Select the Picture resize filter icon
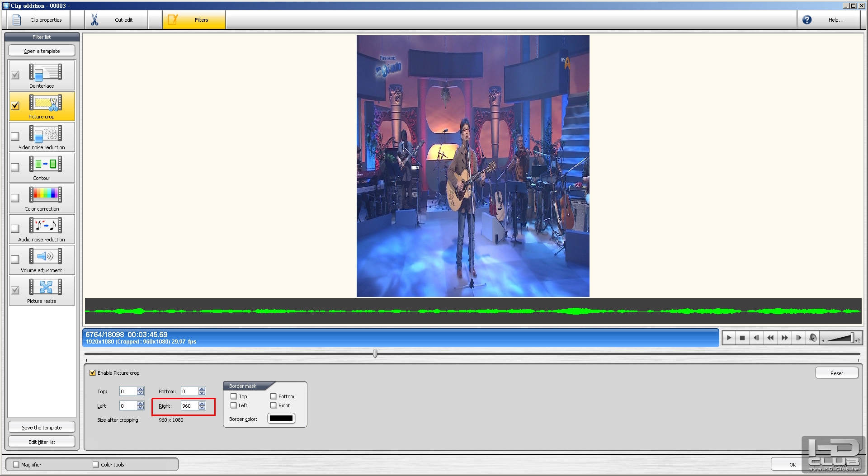This screenshot has width=868, height=476. [x=46, y=287]
